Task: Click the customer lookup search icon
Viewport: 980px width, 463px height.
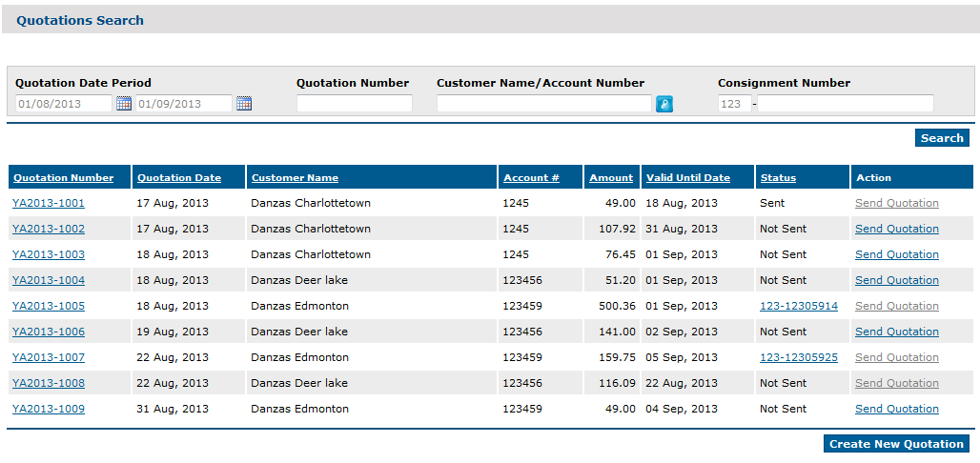Action: tap(664, 105)
